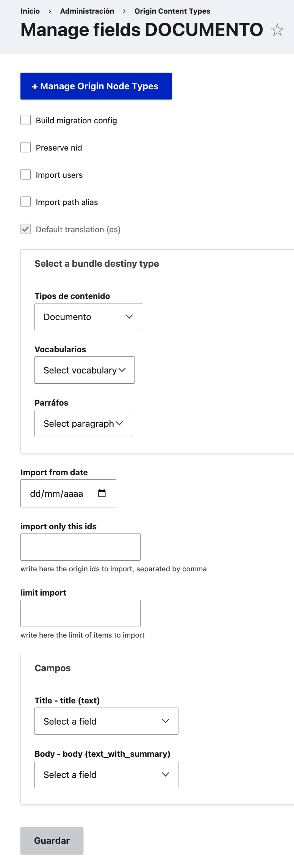Screen dimensions: 294x868
Task: Go to Inicio breadcrumb link
Action: [x=30, y=11]
